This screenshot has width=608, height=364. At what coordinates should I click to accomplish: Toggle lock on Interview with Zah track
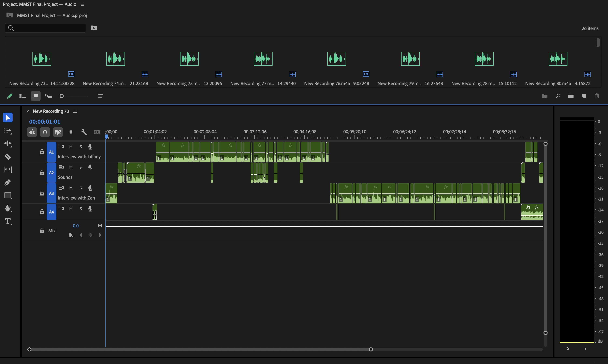click(42, 193)
